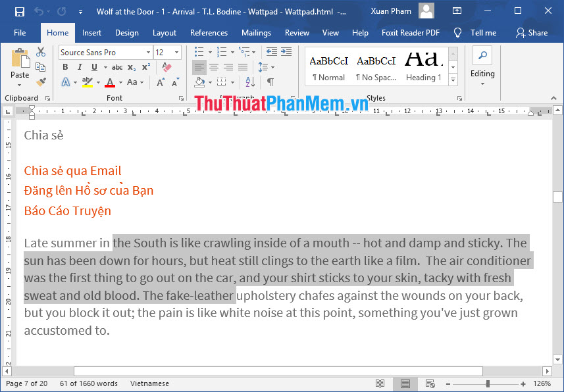Open the Review ribbon tab
This screenshot has width=564, height=392.
(x=297, y=32)
